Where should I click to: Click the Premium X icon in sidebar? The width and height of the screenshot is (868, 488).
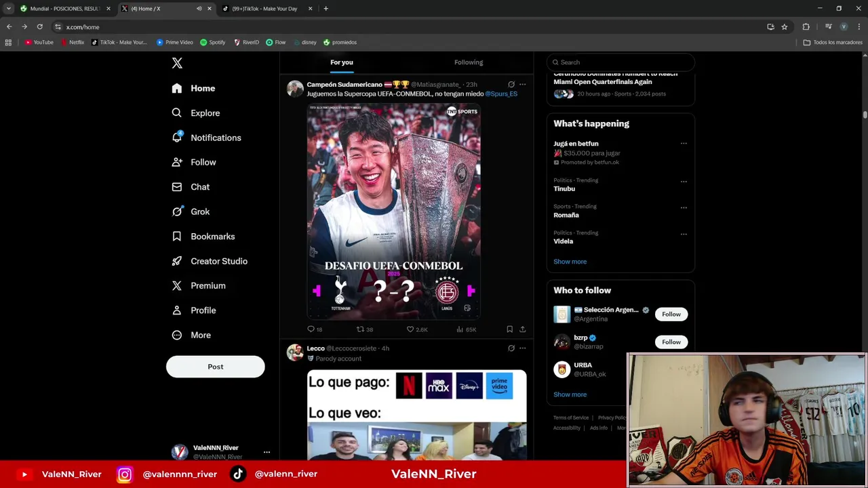(x=177, y=285)
